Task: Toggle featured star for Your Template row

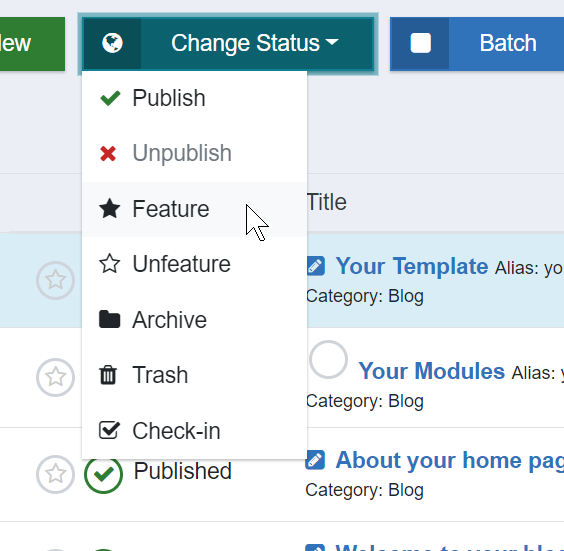Action: pyautogui.click(x=55, y=280)
